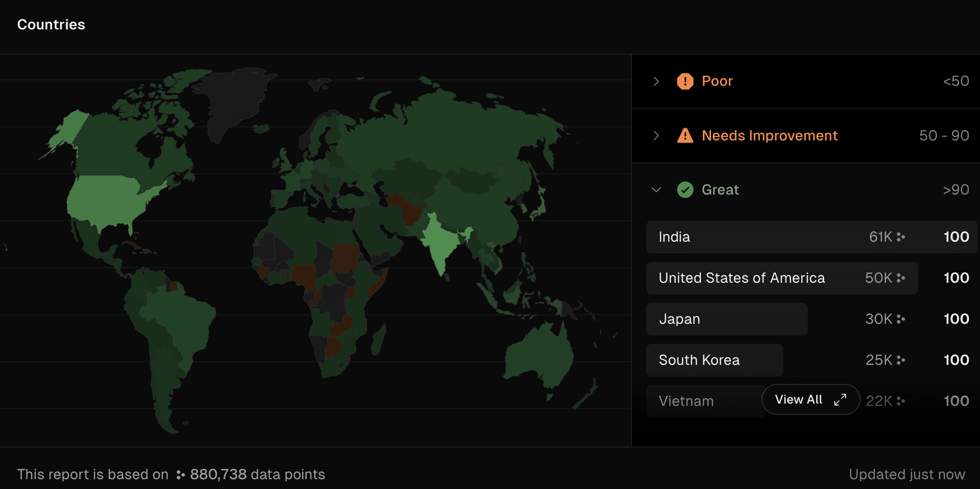Expand the Poor category section

click(x=656, y=81)
